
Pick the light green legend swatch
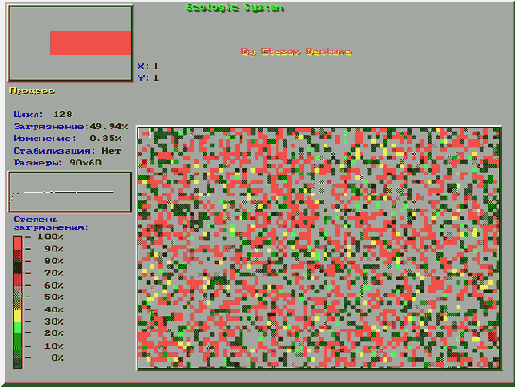point(18,327)
